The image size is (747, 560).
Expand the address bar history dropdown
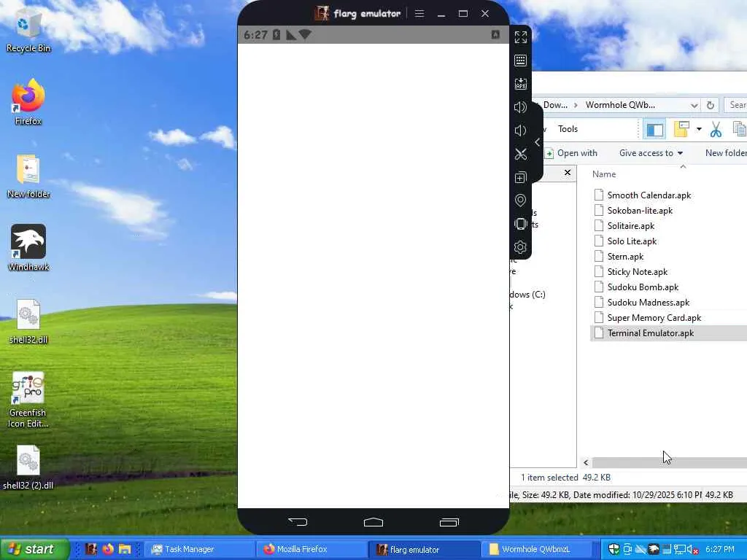click(x=694, y=105)
